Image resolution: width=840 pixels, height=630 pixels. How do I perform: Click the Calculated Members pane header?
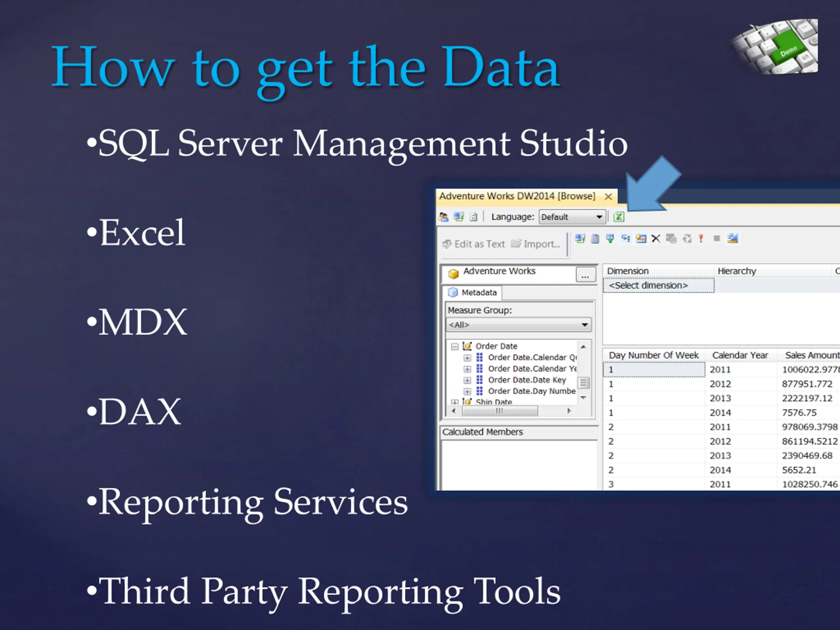pyautogui.click(x=518, y=432)
